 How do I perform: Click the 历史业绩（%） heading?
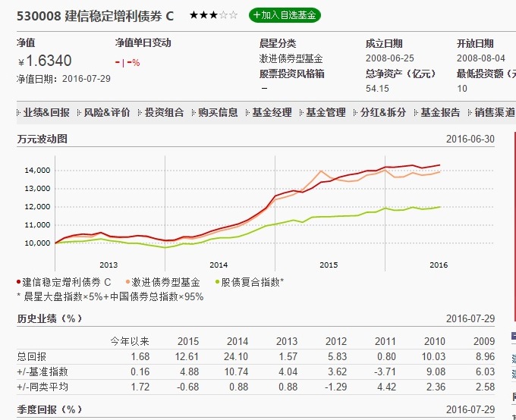click(49, 318)
